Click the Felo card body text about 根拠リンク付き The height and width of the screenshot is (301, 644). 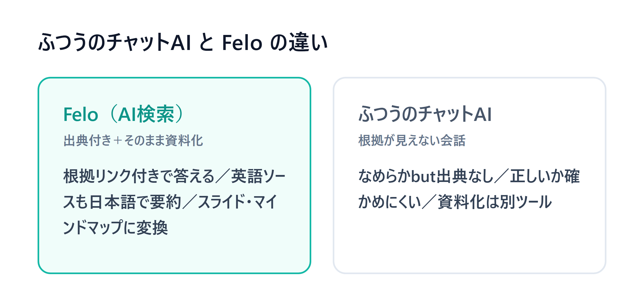(x=174, y=202)
